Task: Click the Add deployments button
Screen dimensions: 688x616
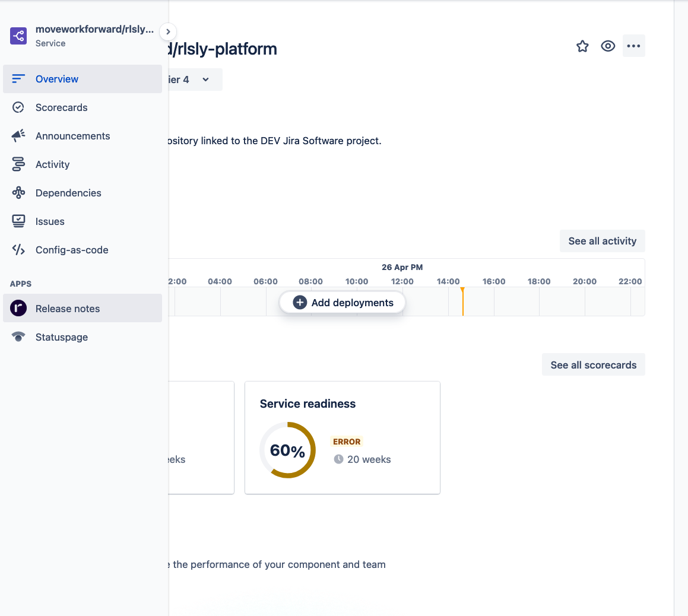Action: pyautogui.click(x=343, y=303)
